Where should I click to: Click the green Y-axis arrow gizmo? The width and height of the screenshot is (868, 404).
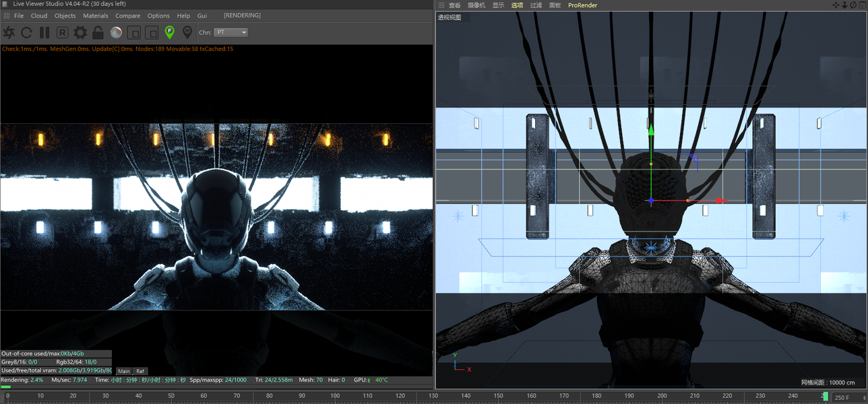pos(651,130)
